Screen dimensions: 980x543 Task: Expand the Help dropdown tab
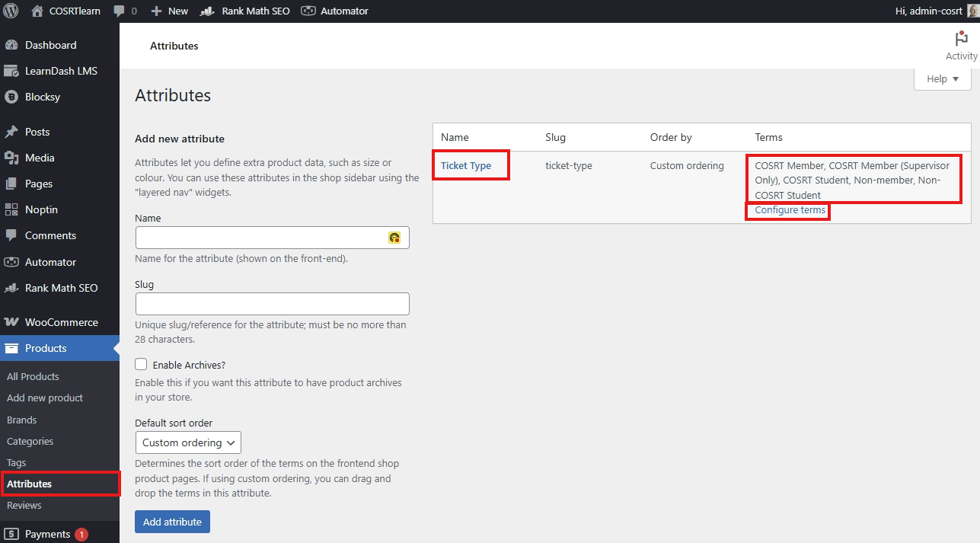pos(942,79)
